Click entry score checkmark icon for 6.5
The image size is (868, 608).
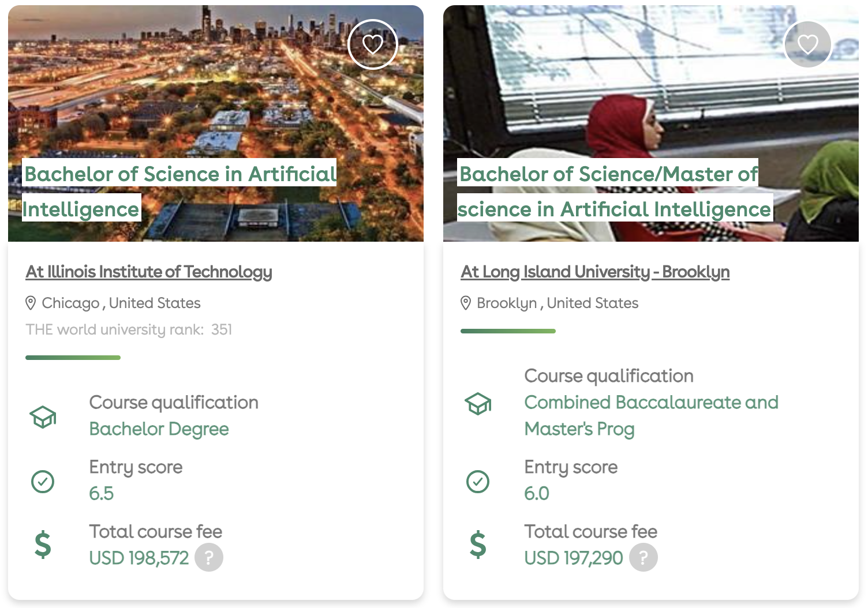[43, 481]
